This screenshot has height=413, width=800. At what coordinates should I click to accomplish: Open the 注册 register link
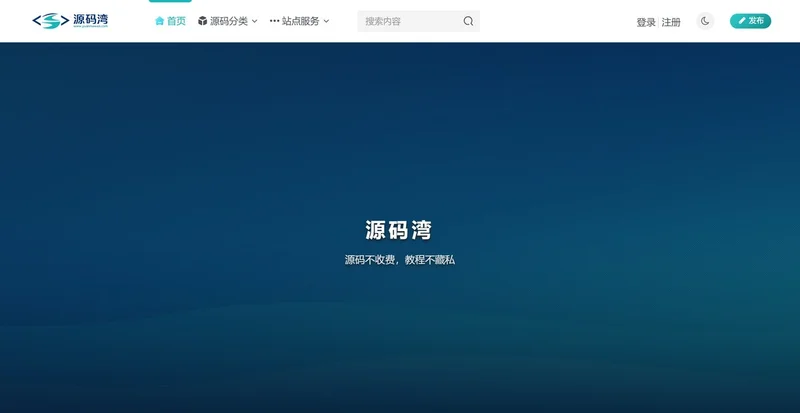coord(671,22)
